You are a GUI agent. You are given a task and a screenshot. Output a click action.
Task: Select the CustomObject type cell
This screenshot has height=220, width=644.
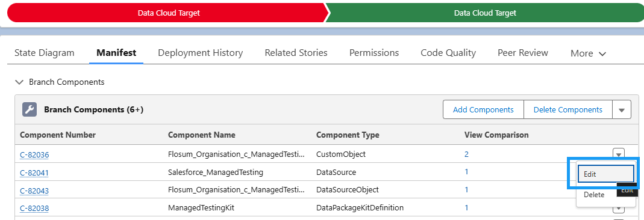(x=341, y=154)
